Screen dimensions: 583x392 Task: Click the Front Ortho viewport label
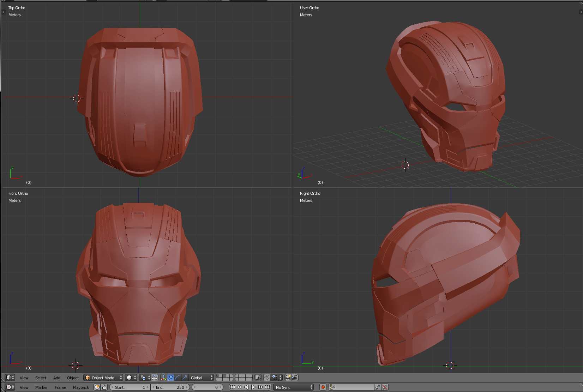click(18, 193)
